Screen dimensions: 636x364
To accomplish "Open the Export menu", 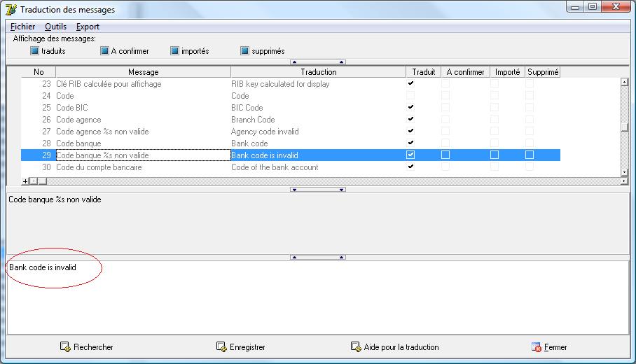I will pos(88,27).
